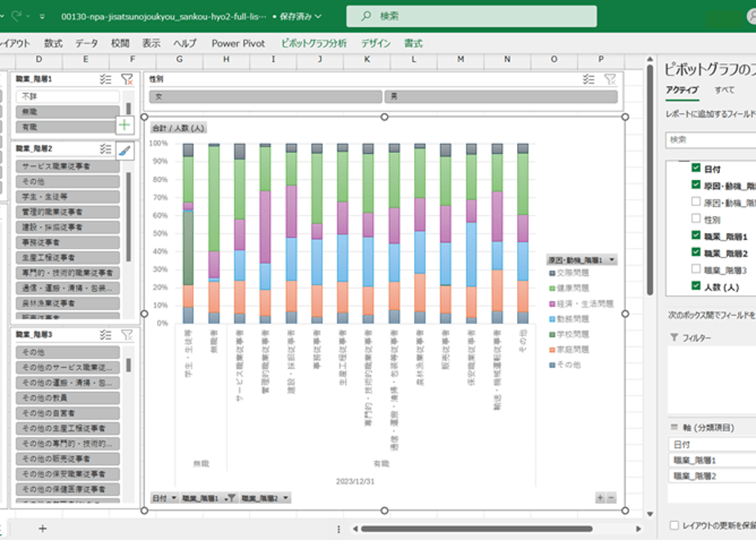Click 健康問題 legend color swatch
The width and height of the screenshot is (756, 540).
552,288
